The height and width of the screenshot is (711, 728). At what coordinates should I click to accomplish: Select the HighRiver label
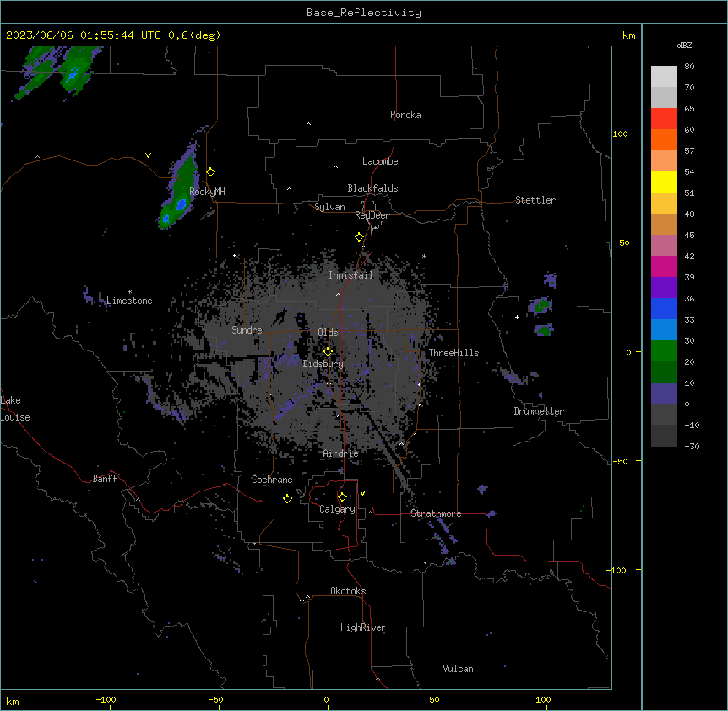(x=363, y=627)
